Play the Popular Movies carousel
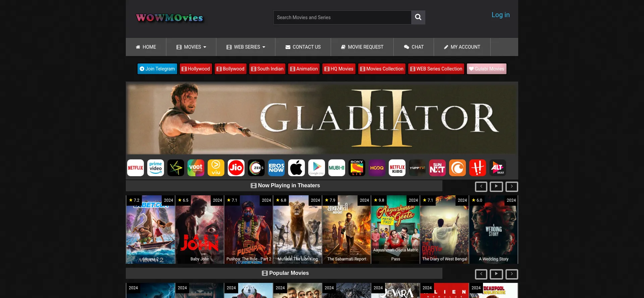644x298 pixels. coord(496,274)
